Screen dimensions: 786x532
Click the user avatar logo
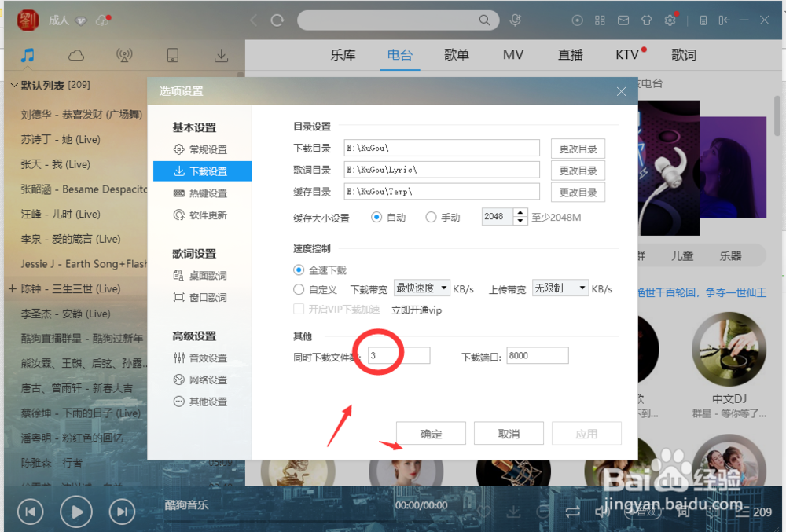click(x=28, y=20)
